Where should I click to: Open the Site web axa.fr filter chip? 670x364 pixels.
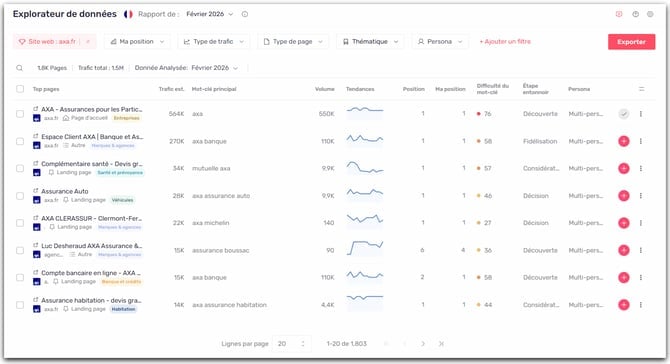click(54, 41)
